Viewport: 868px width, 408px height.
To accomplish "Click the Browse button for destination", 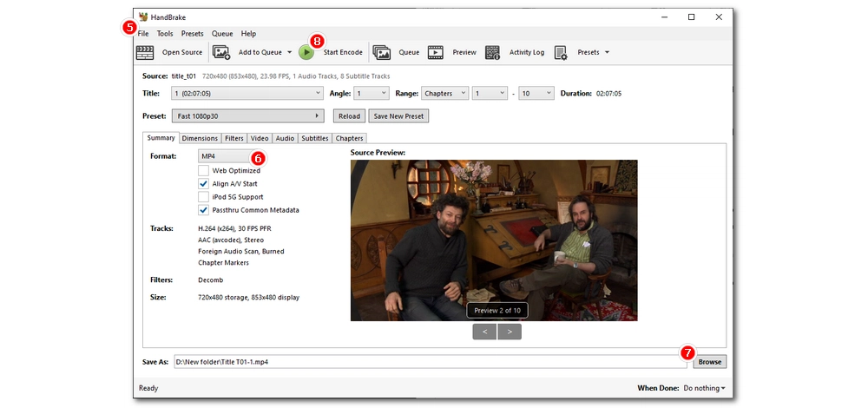I will pyautogui.click(x=710, y=362).
